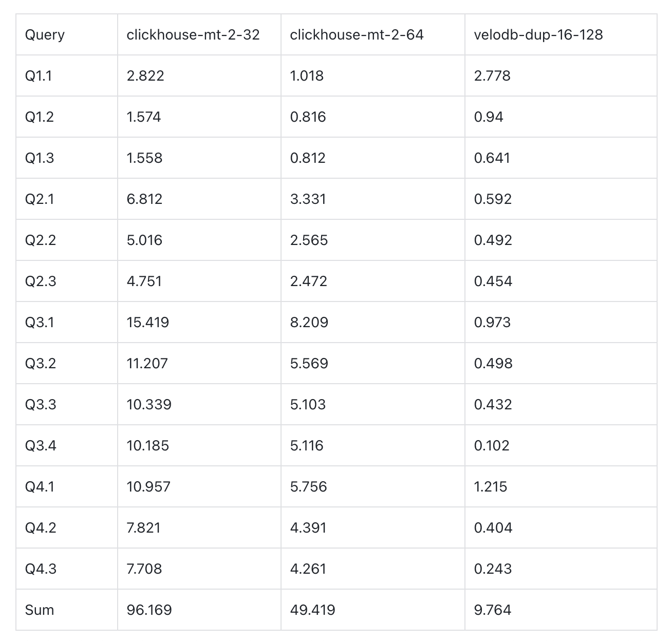Screen dimensions: 672x641
Task: Click the 96.169 sum cell
Action: click(150, 610)
